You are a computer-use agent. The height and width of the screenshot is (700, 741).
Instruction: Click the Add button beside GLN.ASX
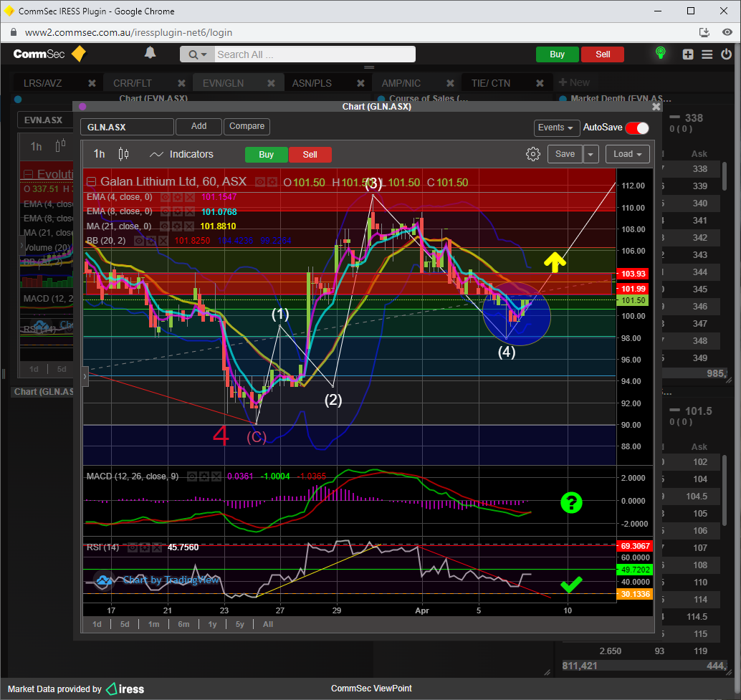199,127
